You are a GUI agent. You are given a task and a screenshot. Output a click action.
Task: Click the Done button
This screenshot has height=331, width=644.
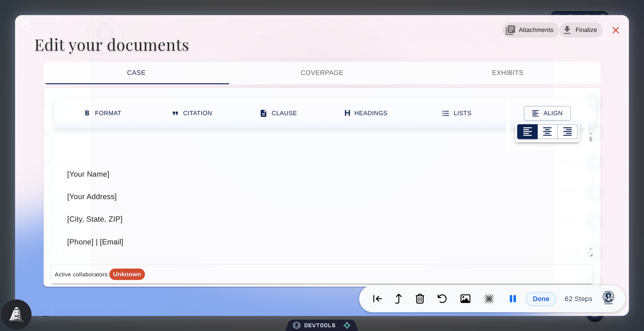541,299
